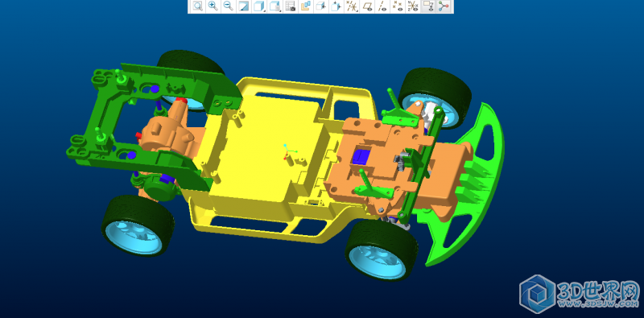
Task: Select the coordinate system marker at model center
Action: (x=289, y=152)
